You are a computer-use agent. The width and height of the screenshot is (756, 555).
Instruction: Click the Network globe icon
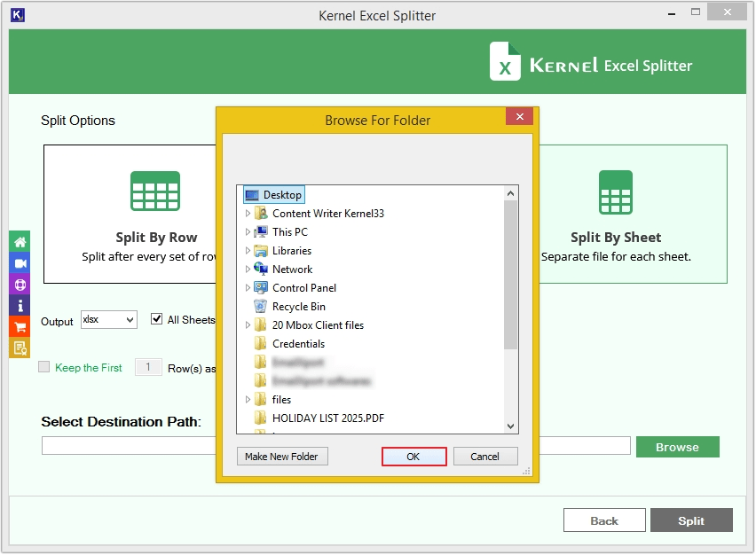coord(261,270)
